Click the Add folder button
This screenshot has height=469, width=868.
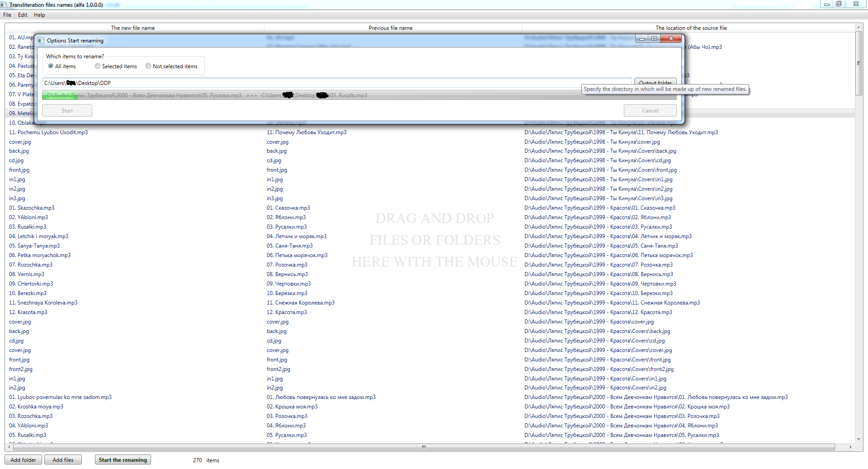(24, 460)
